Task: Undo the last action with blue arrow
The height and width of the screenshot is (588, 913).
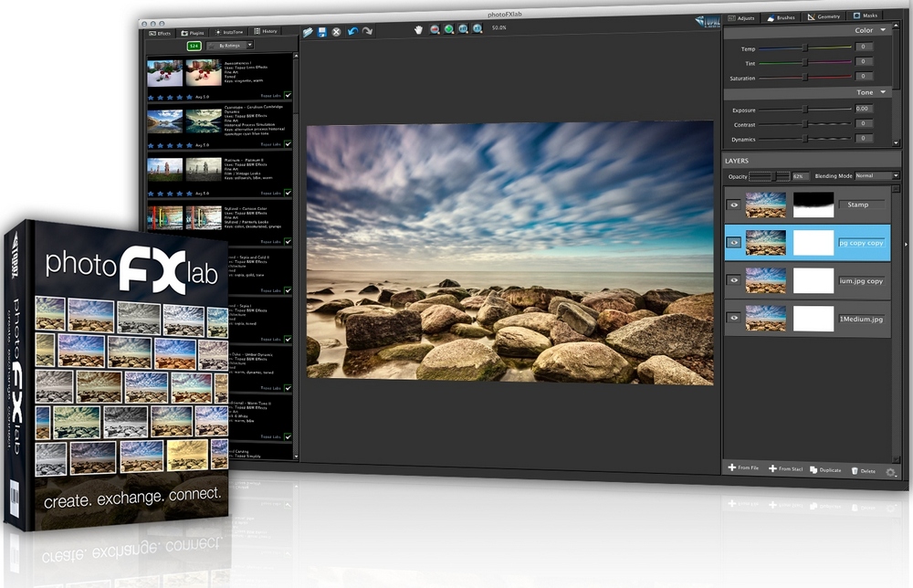Action: click(352, 31)
